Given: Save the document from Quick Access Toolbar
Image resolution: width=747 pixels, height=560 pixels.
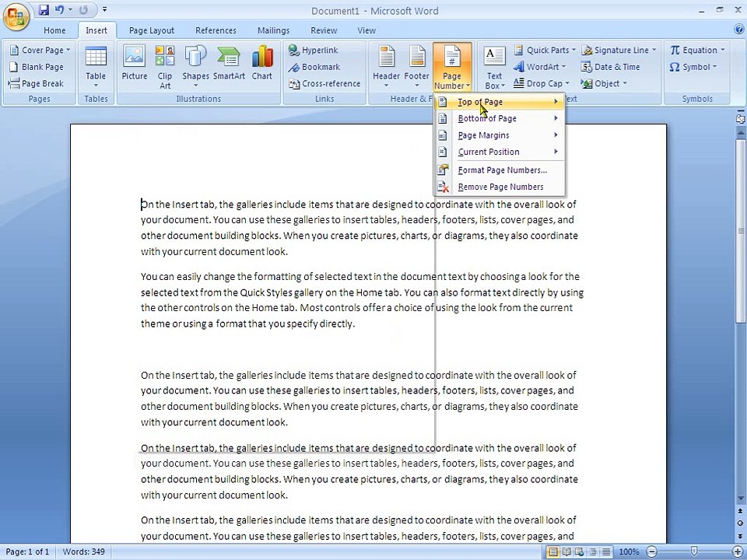Looking at the screenshot, I should click(x=44, y=9).
